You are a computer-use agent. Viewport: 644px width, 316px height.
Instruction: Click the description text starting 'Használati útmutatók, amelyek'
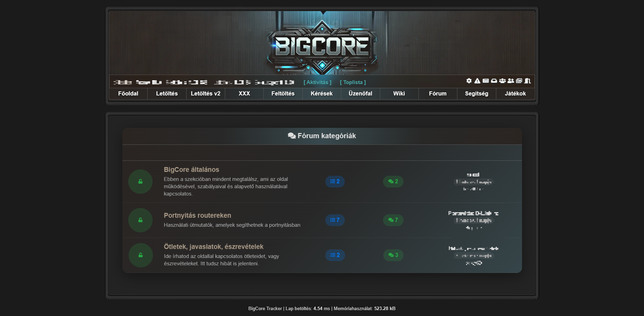coord(232,225)
